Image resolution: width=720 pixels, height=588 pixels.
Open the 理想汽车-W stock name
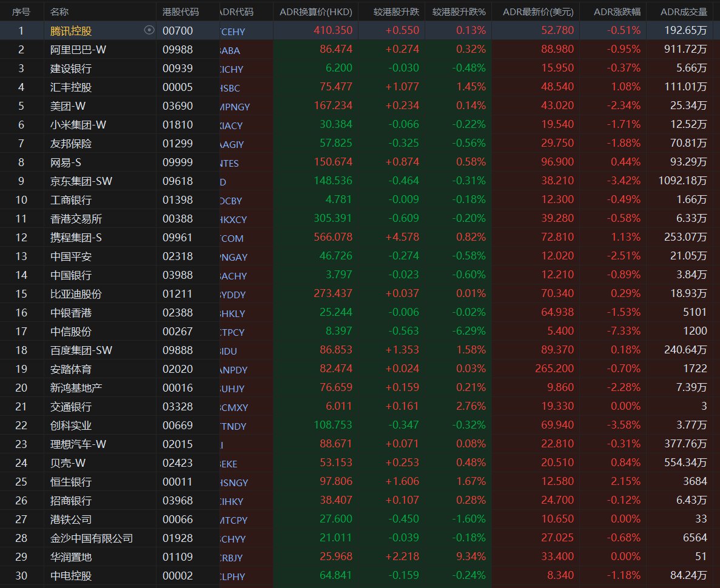pos(78,444)
